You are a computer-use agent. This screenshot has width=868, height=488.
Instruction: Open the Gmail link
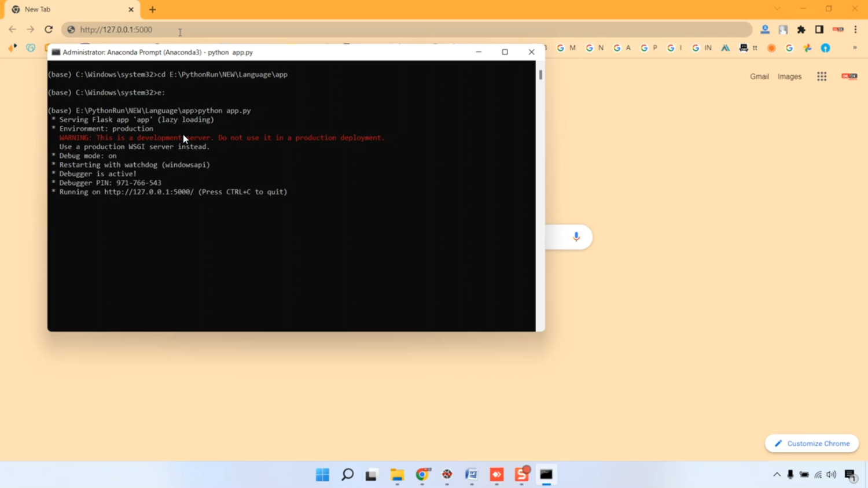(759, 76)
